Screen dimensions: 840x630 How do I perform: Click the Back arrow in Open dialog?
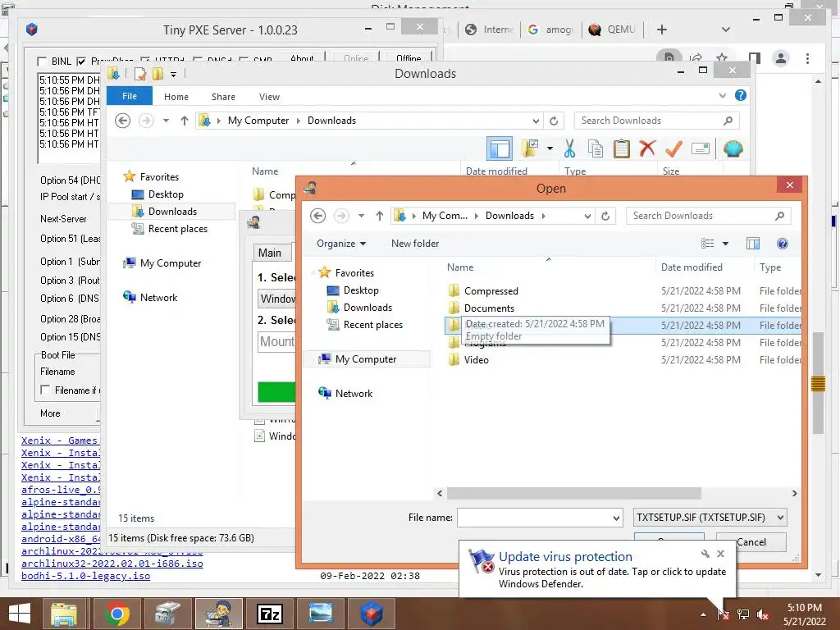(317, 216)
